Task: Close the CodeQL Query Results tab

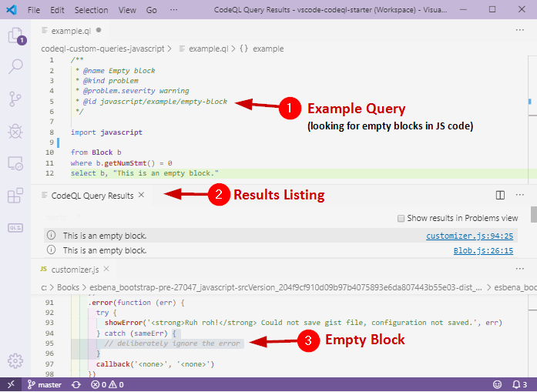Action: pyautogui.click(x=142, y=195)
